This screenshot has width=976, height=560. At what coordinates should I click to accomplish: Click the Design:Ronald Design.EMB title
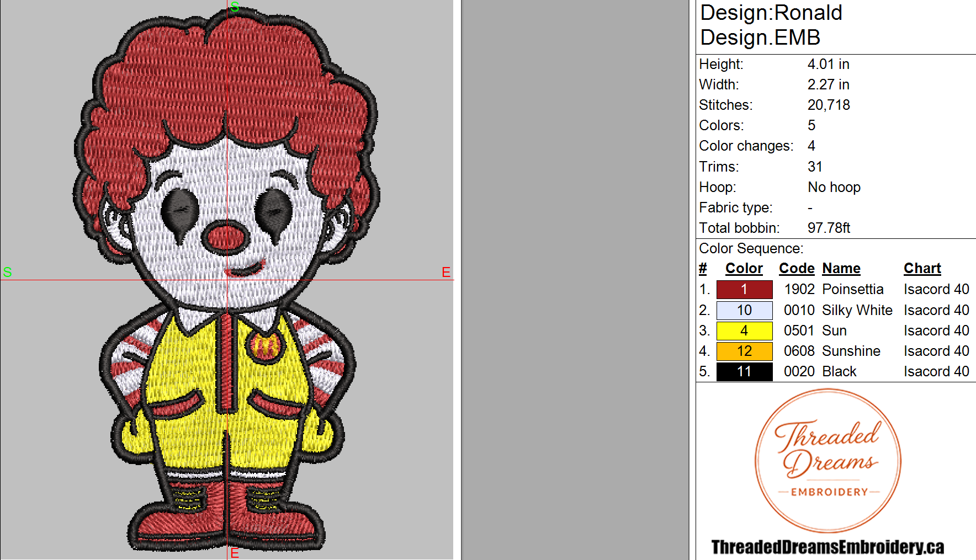(771, 25)
